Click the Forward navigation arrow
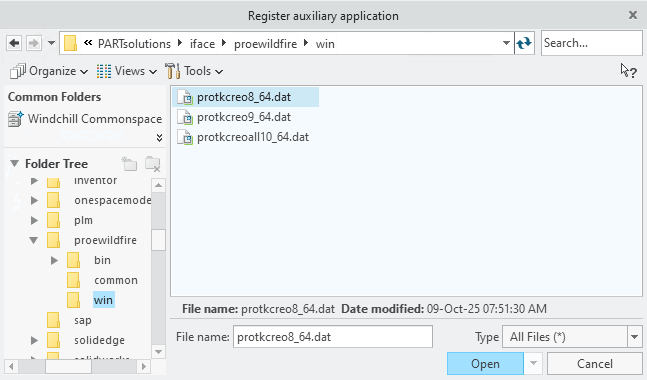Viewport: 647px width, 380px height. 34,43
